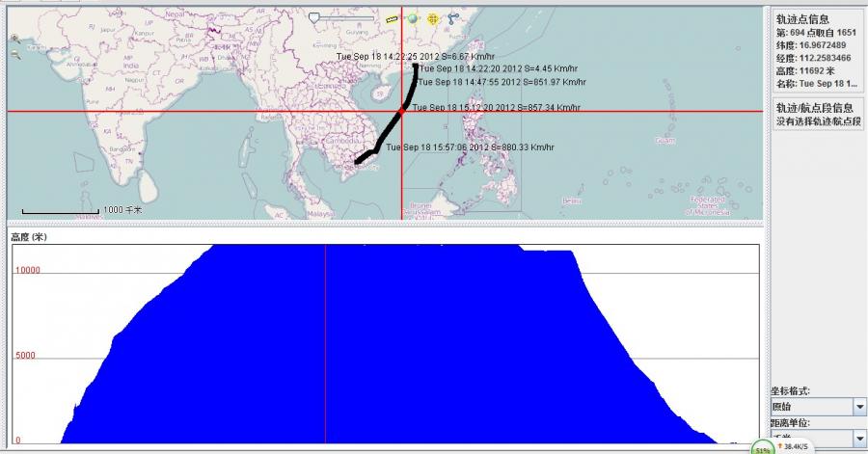Click the globe map source icon

(413, 19)
